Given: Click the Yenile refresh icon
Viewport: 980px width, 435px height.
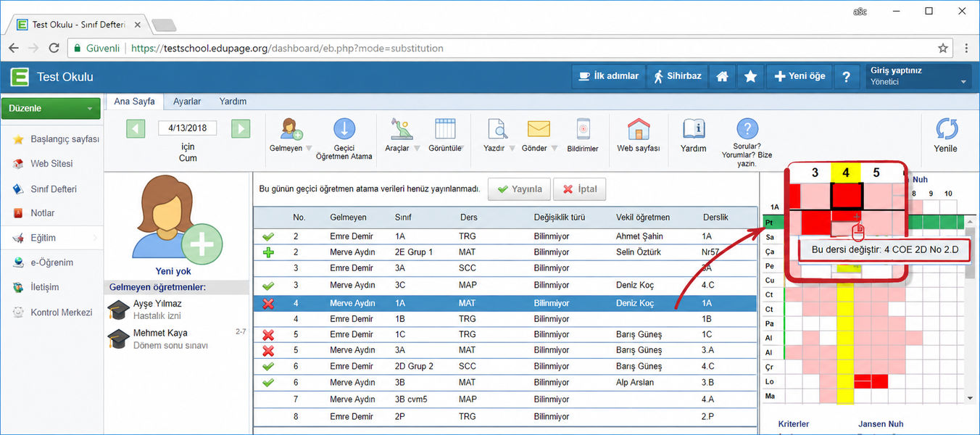Looking at the screenshot, I should pos(947,129).
